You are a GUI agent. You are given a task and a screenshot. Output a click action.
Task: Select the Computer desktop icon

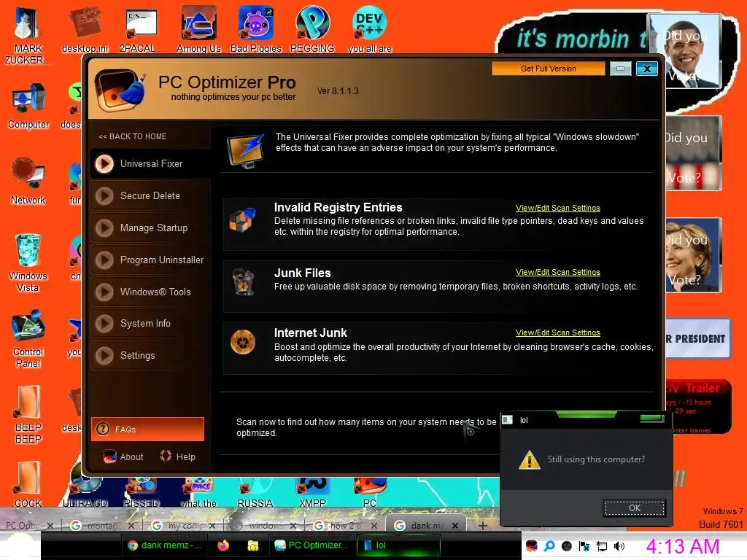[x=28, y=106]
